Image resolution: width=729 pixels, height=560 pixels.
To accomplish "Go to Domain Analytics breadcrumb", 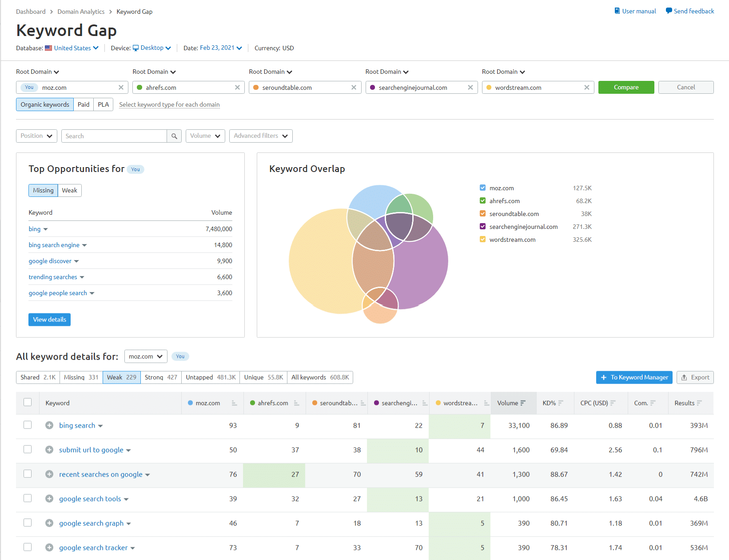I will click(x=81, y=12).
